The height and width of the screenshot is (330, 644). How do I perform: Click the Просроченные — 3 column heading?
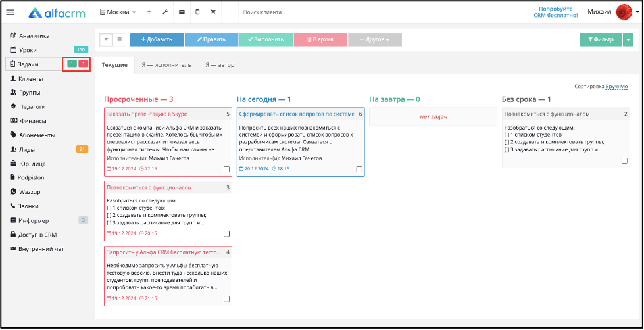[139, 99]
